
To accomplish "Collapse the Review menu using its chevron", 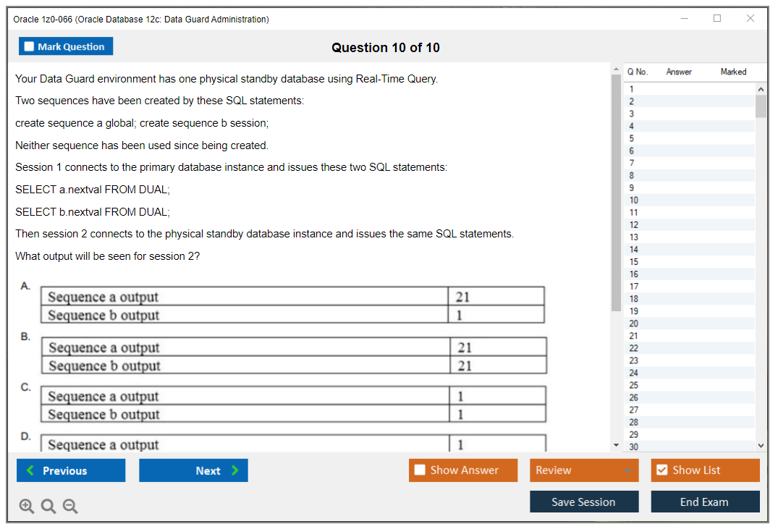I will [629, 470].
